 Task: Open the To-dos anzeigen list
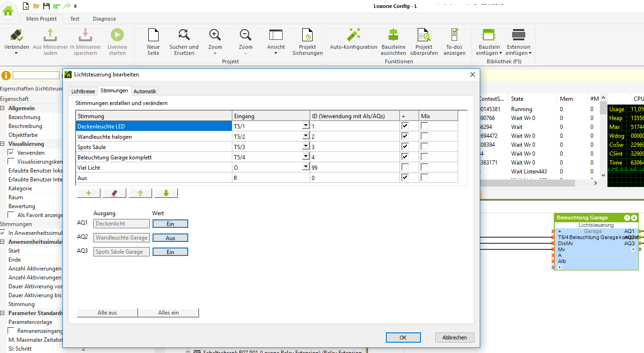(454, 35)
